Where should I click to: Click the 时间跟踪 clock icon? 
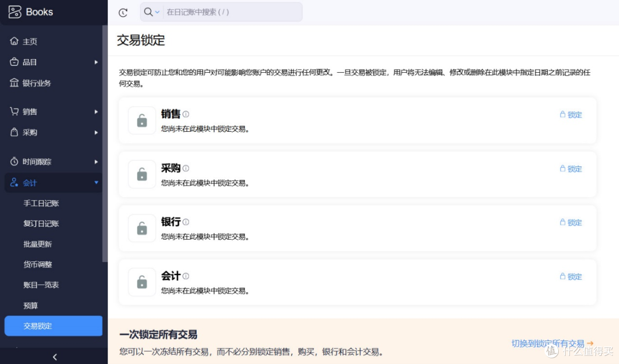coord(14,162)
